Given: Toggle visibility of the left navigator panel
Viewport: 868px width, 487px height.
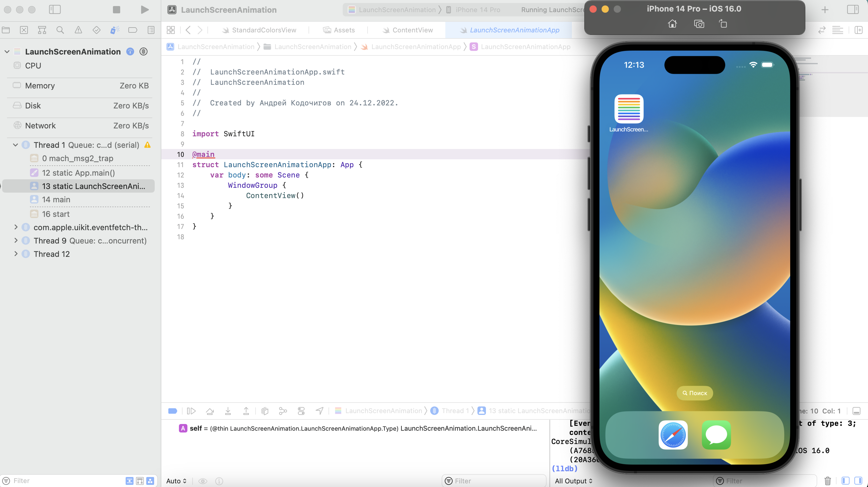Looking at the screenshot, I should coord(55,10).
